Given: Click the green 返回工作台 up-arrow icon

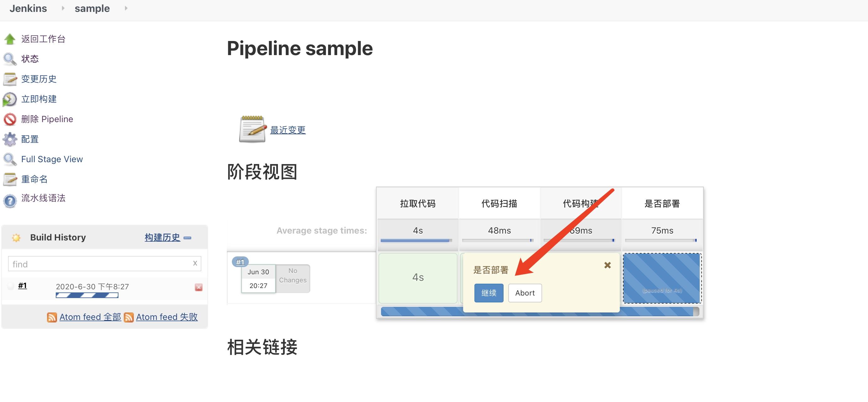Looking at the screenshot, I should [10, 39].
